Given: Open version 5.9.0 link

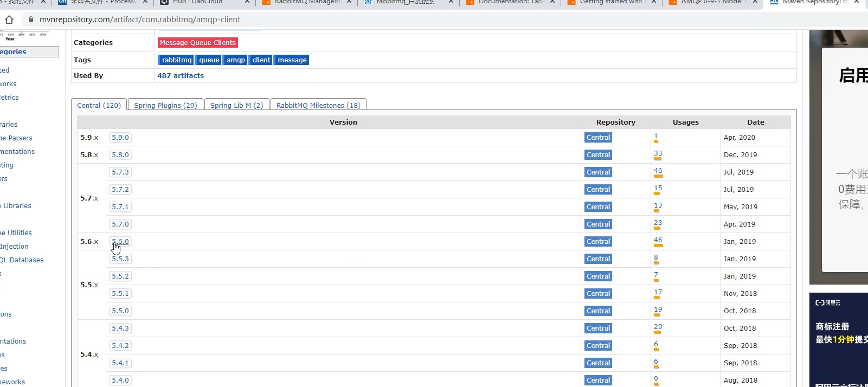Looking at the screenshot, I should click(120, 138).
